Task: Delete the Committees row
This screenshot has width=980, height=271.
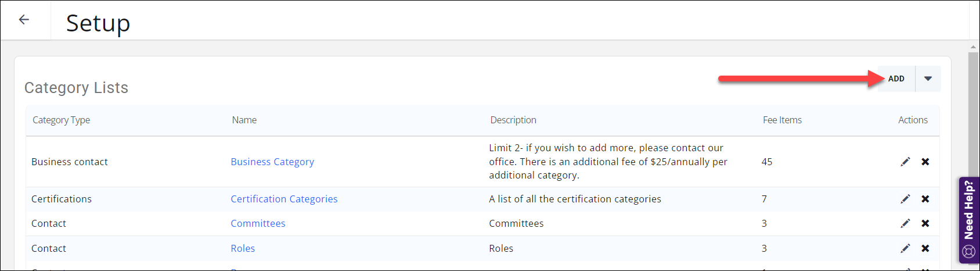Action: pos(925,223)
